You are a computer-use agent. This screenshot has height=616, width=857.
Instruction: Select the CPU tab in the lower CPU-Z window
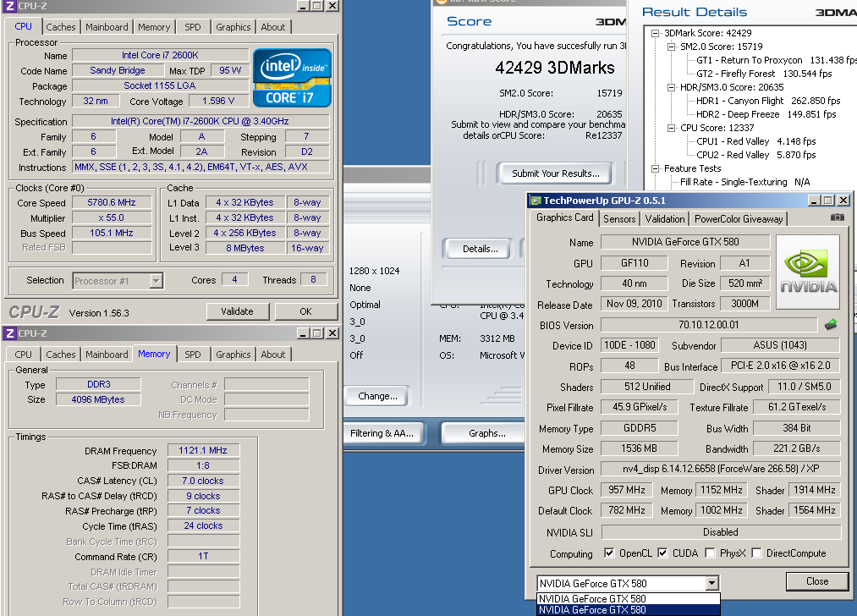pyautogui.click(x=23, y=355)
